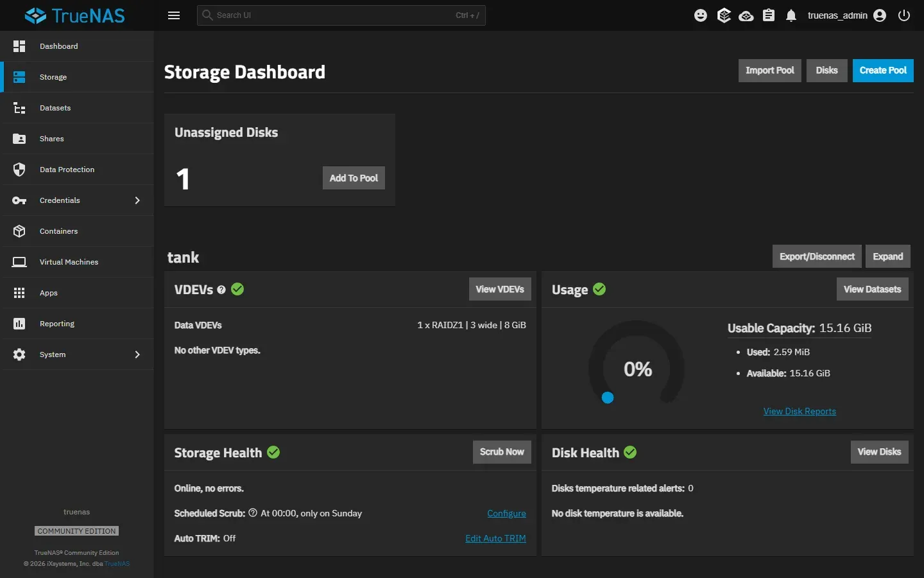This screenshot has height=578, width=924.
Task: Open the truenas_admin user menu
Action: pyautogui.click(x=847, y=15)
